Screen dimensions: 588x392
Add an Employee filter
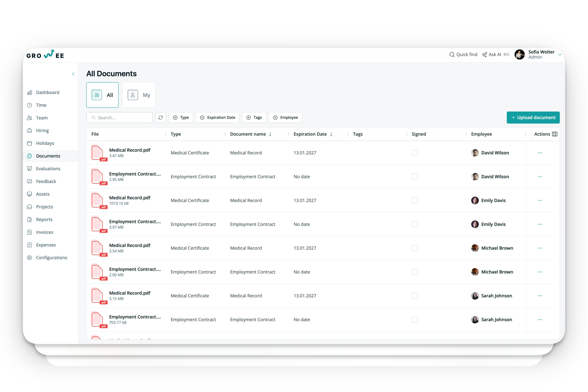click(x=285, y=117)
